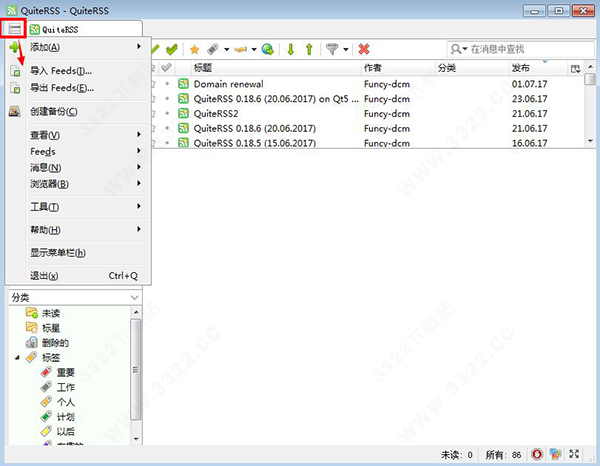Open message in external browser globe icon
This screenshot has height=466, width=600.
click(x=267, y=49)
